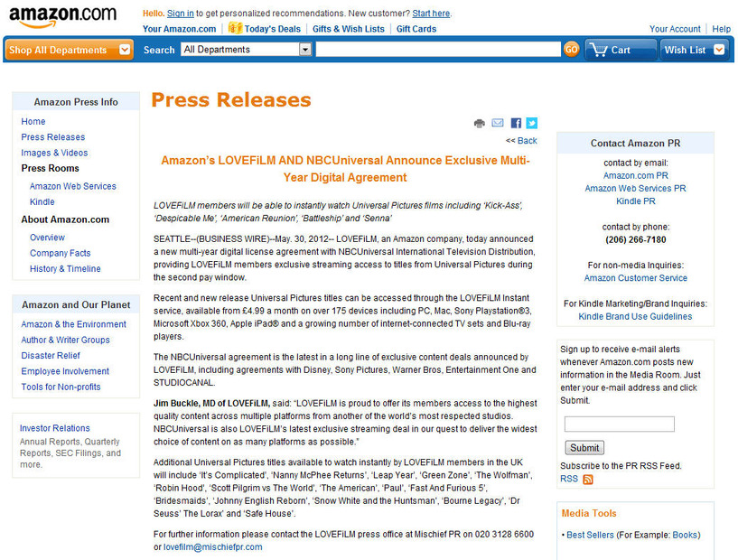Open the Books example link
This screenshot has width=738, height=560.
point(685,535)
